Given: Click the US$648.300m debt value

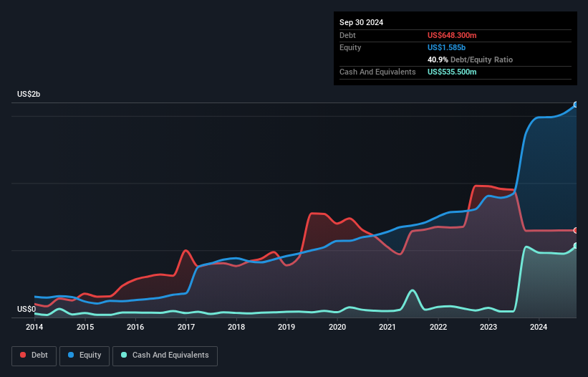Looking at the screenshot, I should [x=452, y=35].
